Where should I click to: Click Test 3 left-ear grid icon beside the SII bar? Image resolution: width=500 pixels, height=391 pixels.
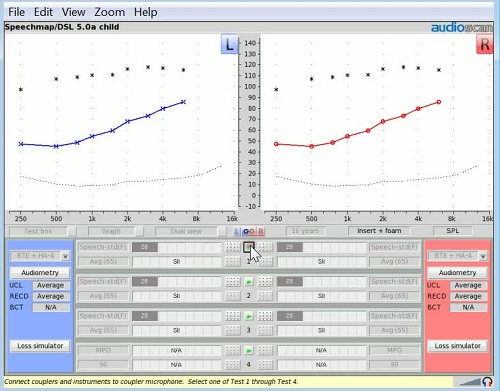pos(233,330)
